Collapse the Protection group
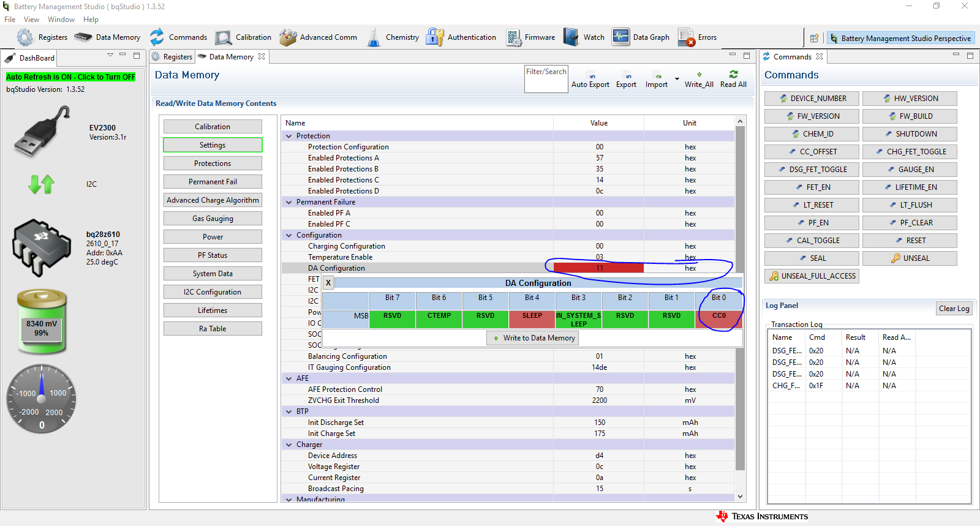The height and width of the screenshot is (526, 980). [x=289, y=136]
